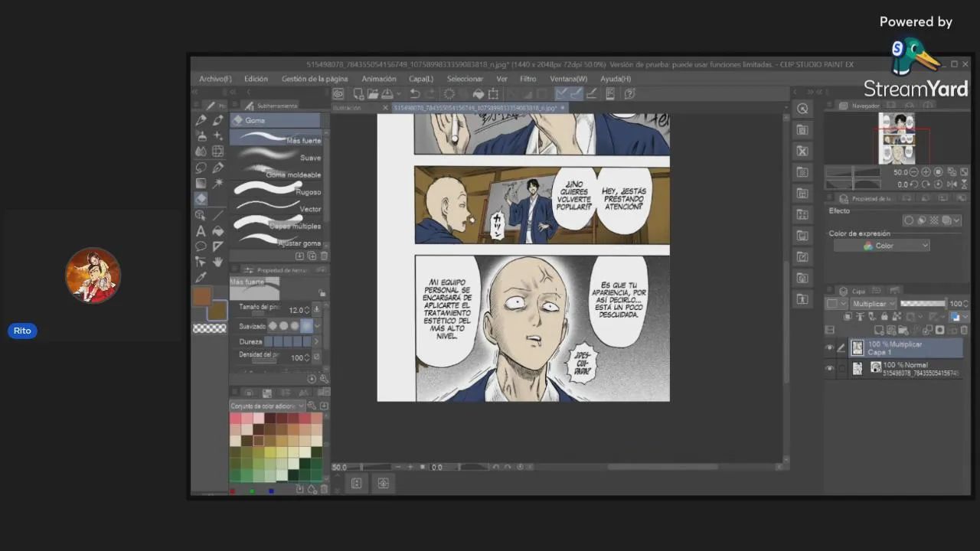Click the main brown foreground color swatch
The height and width of the screenshot is (551, 980).
[x=201, y=296]
